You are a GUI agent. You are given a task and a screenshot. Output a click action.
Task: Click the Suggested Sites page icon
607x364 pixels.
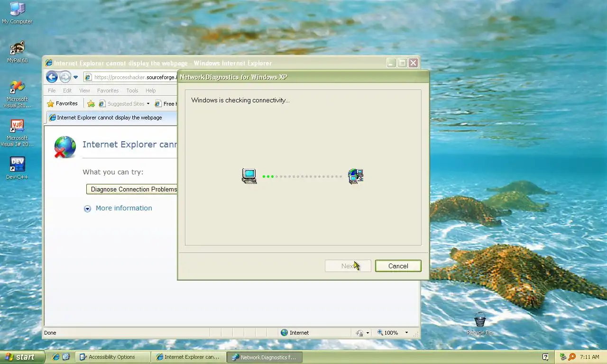click(x=102, y=104)
